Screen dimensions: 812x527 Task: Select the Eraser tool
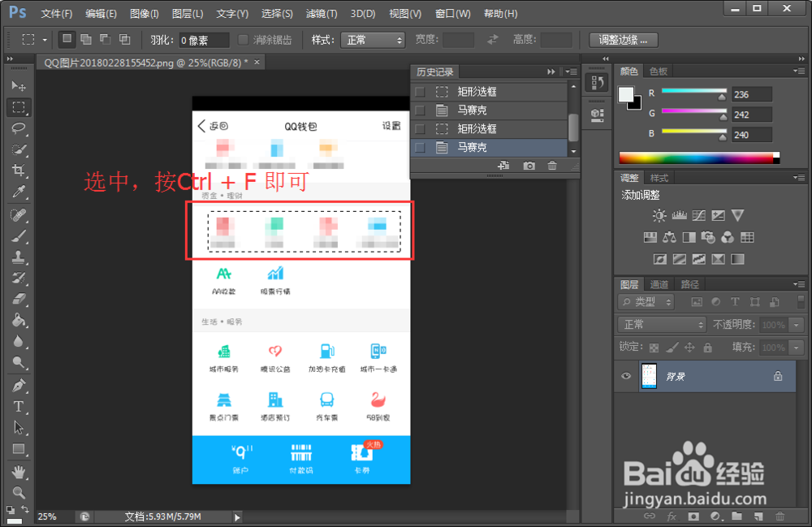click(19, 299)
